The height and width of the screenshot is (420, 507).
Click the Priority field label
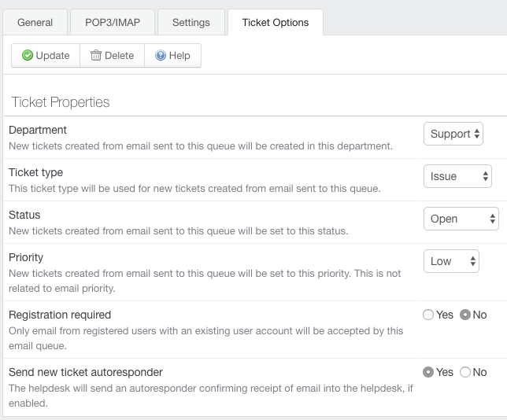pos(26,257)
